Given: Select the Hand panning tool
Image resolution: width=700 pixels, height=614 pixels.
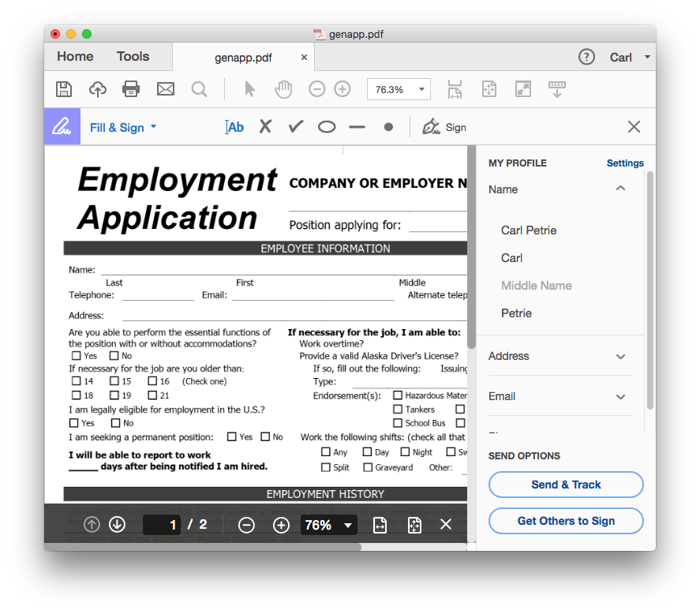Looking at the screenshot, I should pyautogui.click(x=283, y=88).
